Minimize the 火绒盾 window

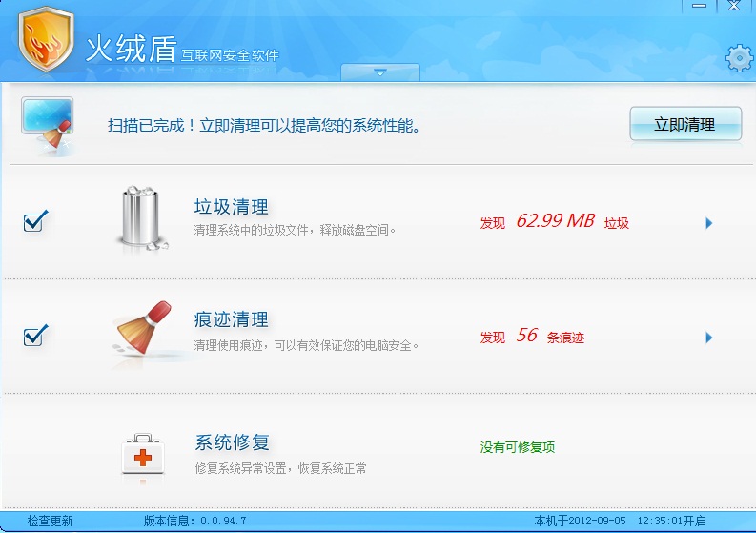(x=699, y=6)
